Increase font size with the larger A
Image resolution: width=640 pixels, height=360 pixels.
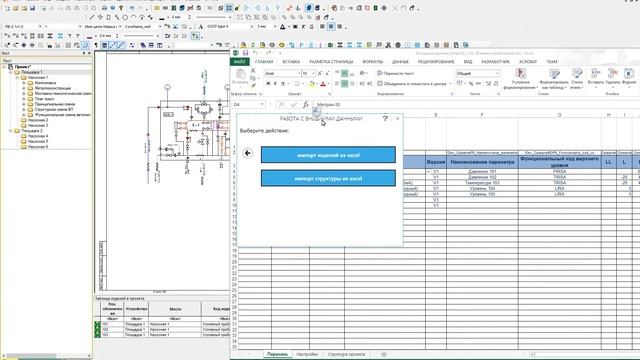click(320, 73)
